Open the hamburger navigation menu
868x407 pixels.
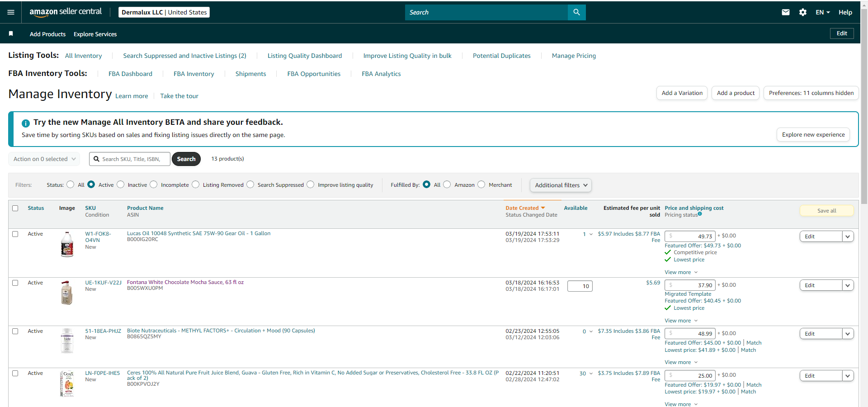click(11, 12)
